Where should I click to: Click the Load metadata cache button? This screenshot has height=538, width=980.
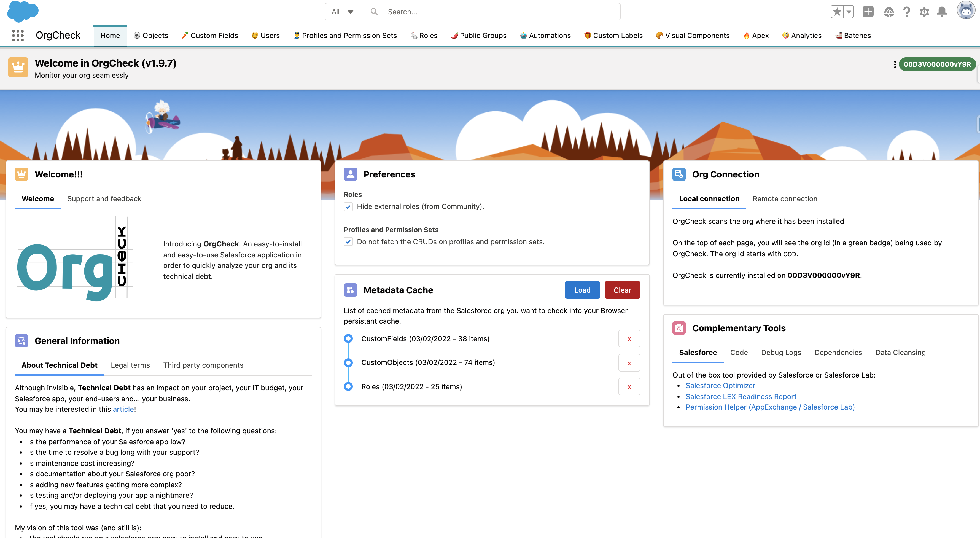pos(582,290)
